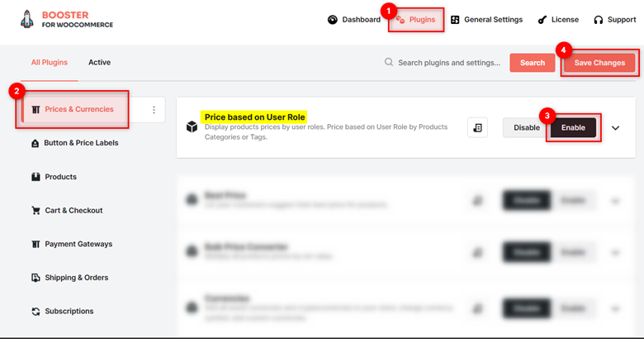Click the Shipping & Orders icon
The height and width of the screenshot is (339, 644).
[x=36, y=278]
